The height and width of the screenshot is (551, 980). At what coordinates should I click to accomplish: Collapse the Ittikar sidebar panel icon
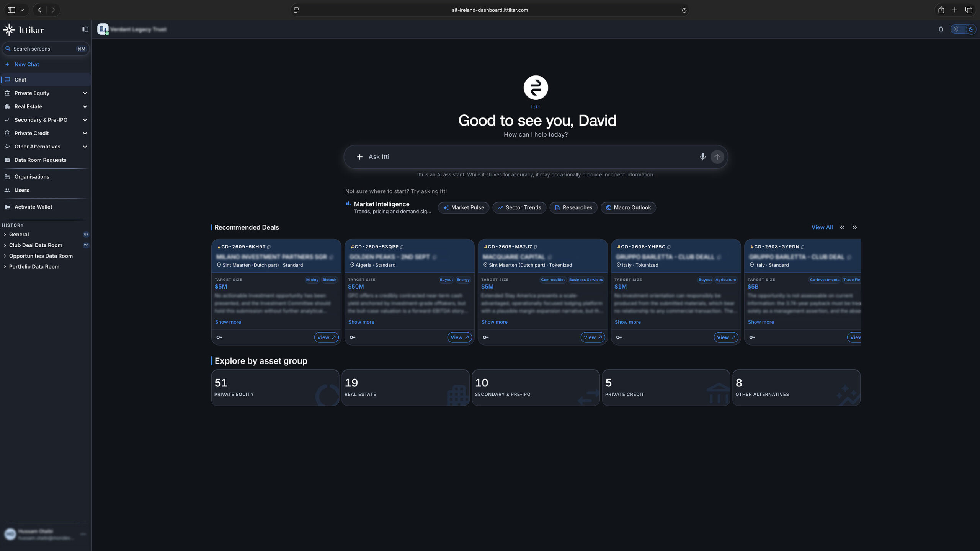point(85,29)
